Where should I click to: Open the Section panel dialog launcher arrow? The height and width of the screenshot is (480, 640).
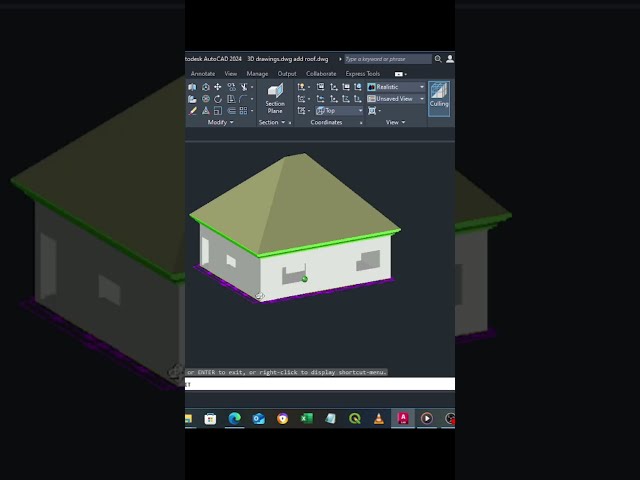290,123
